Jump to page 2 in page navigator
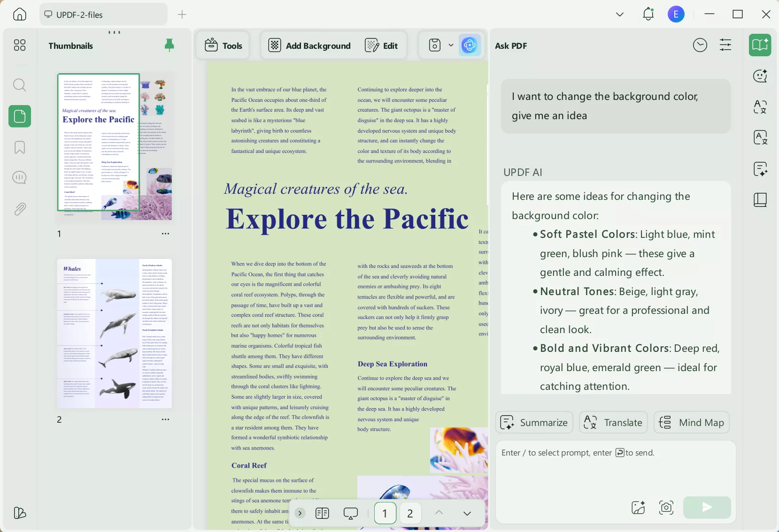This screenshot has width=779, height=532. pyautogui.click(x=410, y=513)
